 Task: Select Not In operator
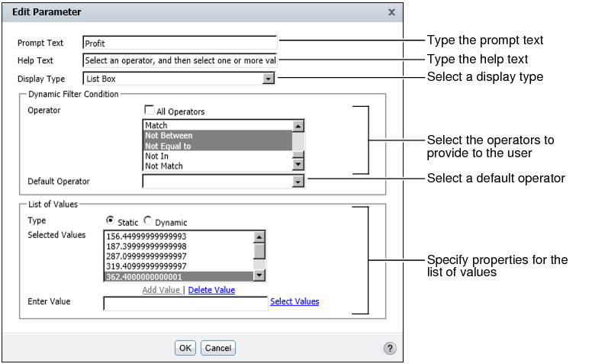[x=218, y=156]
